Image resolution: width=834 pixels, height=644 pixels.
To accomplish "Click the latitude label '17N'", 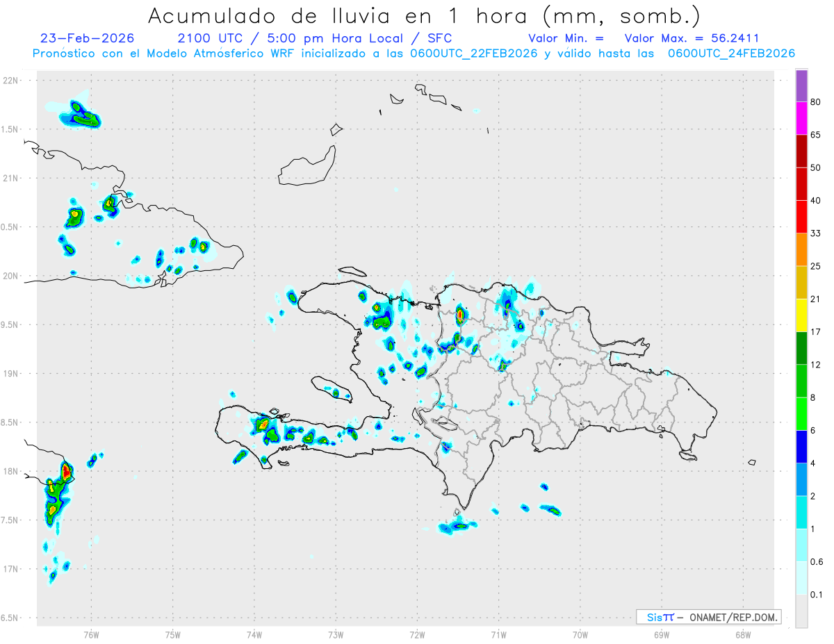I will 12,569.
